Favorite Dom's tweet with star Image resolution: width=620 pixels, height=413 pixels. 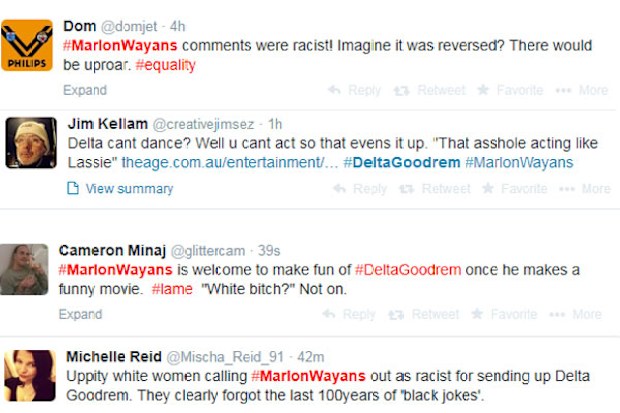(510, 91)
